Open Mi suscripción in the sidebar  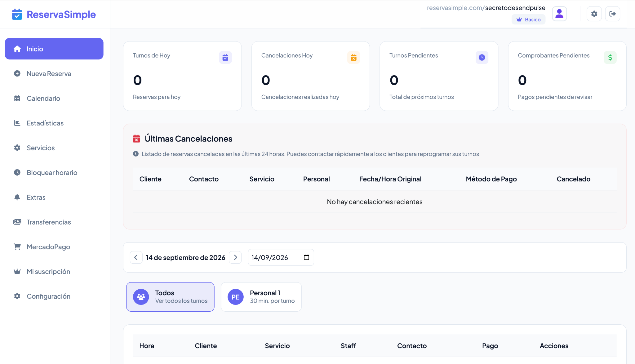(54, 272)
